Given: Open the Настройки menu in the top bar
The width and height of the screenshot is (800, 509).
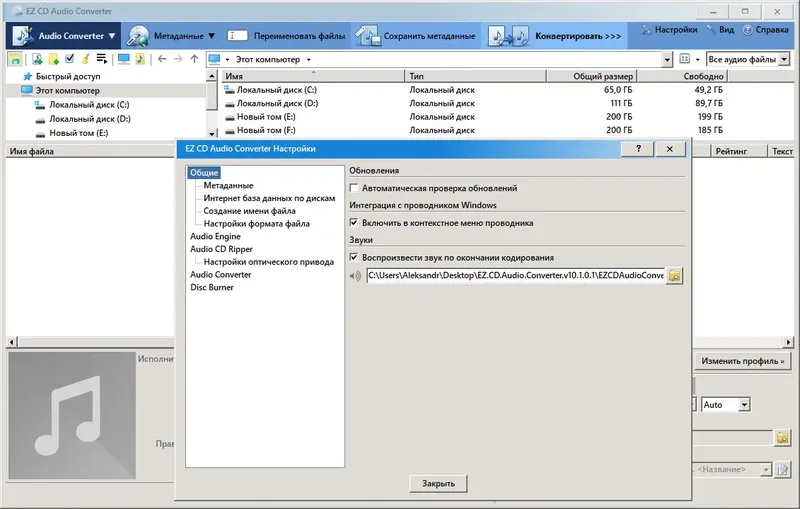Looking at the screenshot, I should pos(669,30).
